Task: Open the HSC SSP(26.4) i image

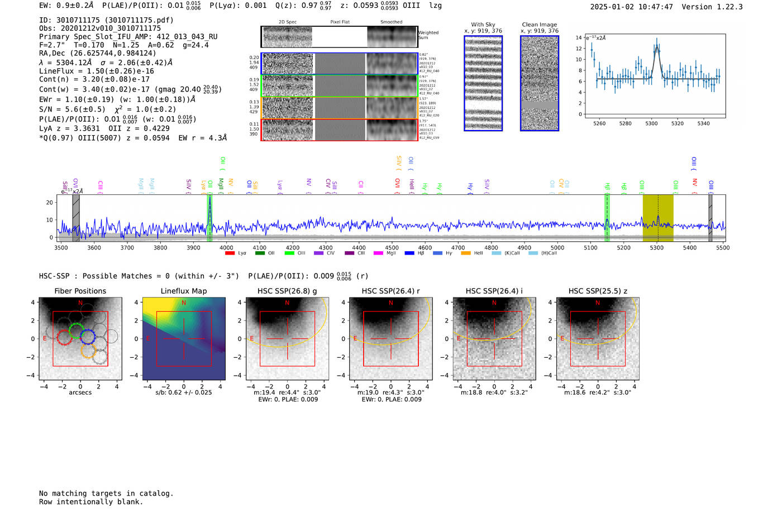Action: click(x=494, y=339)
